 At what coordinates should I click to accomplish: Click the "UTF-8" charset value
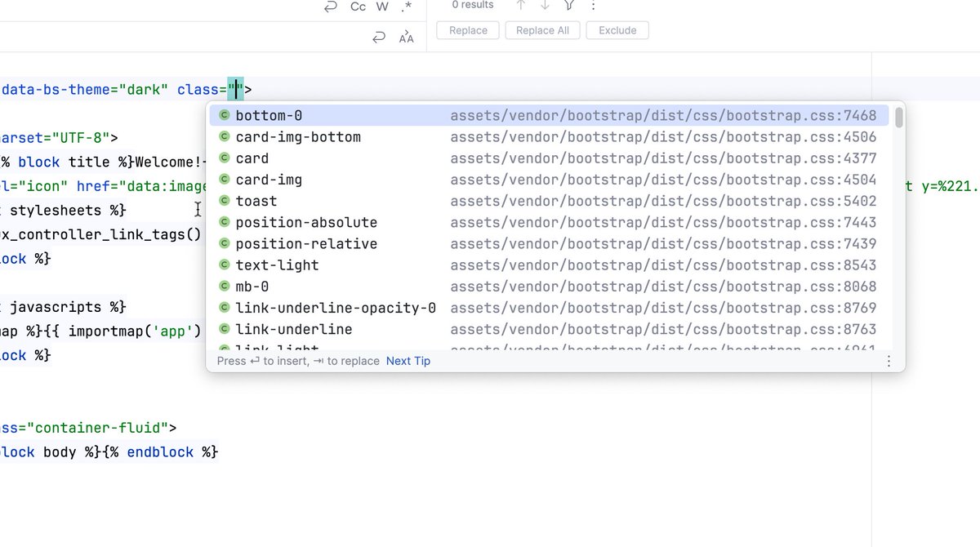point(82,137)
